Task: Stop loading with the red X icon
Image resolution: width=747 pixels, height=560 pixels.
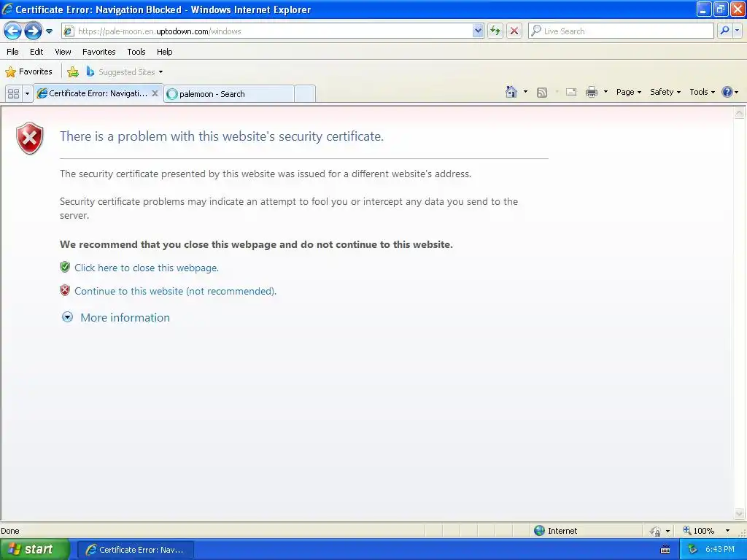Action: pos(514,31)
